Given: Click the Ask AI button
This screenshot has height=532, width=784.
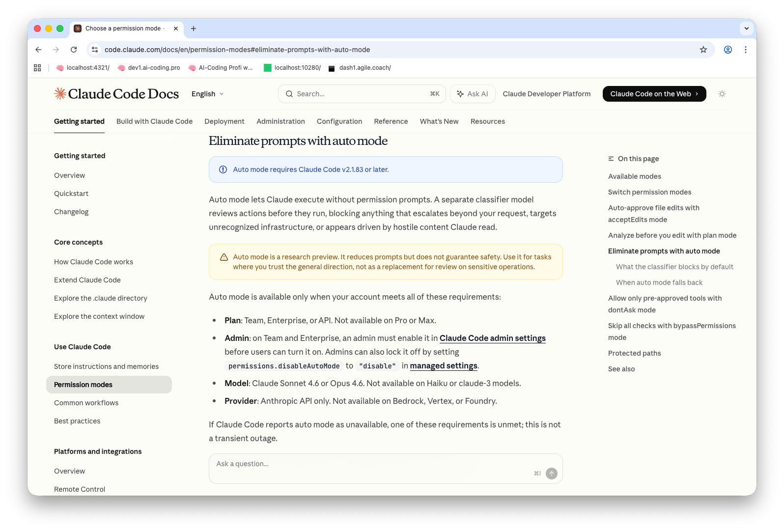Looking at the screenshot, I should [x=472, y=94].
